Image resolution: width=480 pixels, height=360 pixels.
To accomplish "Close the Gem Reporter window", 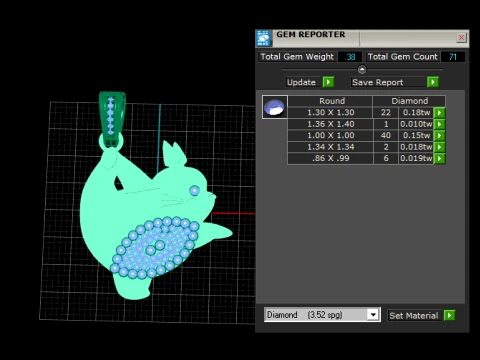I will click(x=461, y=38).
